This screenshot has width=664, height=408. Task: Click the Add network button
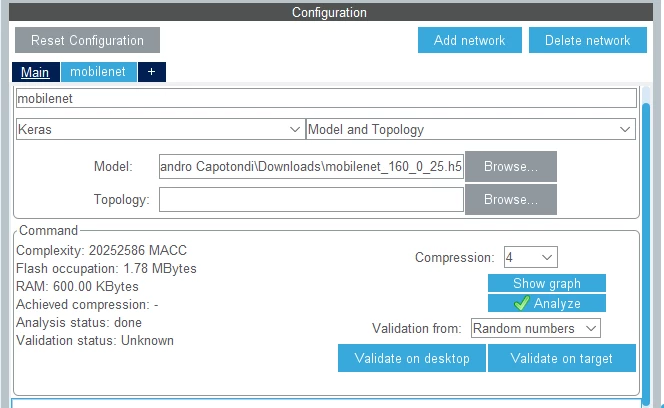coord(470,40)
